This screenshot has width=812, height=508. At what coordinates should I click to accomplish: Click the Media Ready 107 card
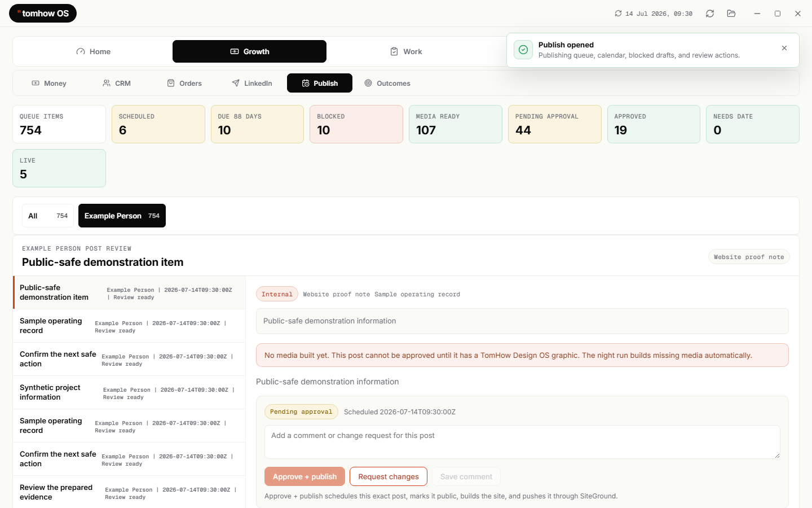pyautogui.click(x=456, y=124)
